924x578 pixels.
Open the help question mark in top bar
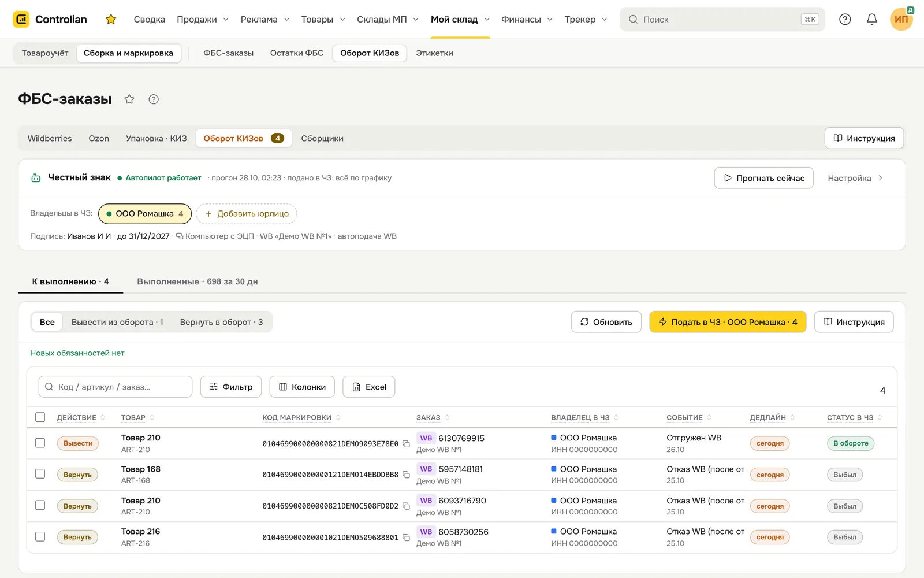pyautogui.click(x=845, y=19)
